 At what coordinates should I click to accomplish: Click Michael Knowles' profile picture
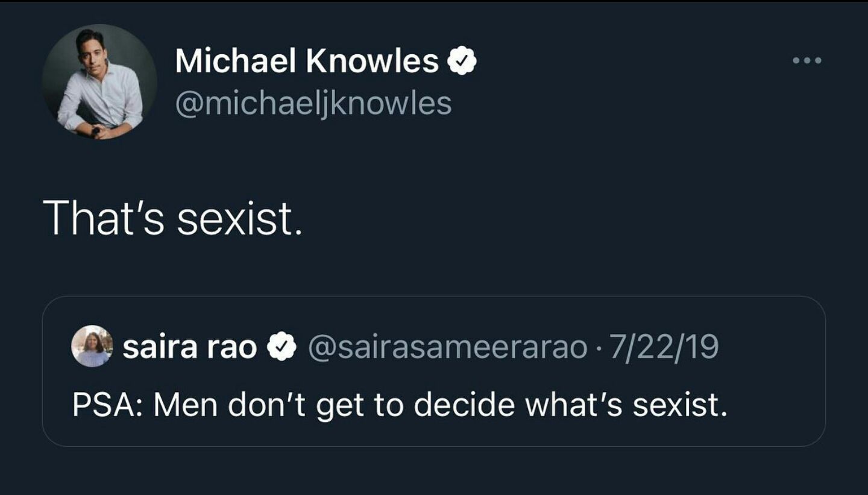(99, 82)
